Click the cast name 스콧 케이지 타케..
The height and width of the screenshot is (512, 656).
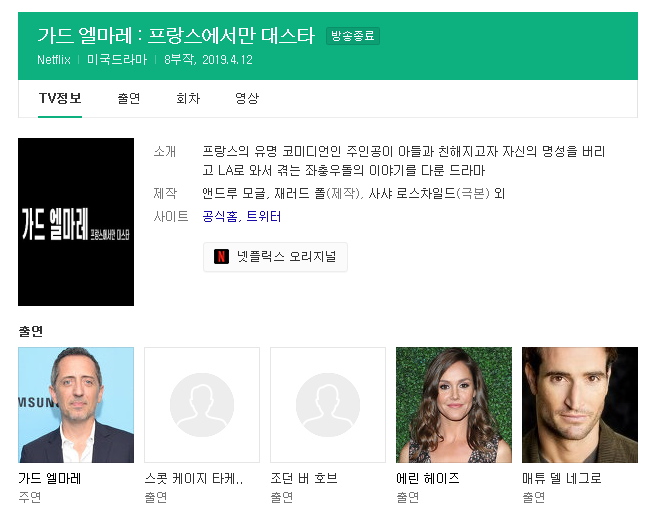194,478
